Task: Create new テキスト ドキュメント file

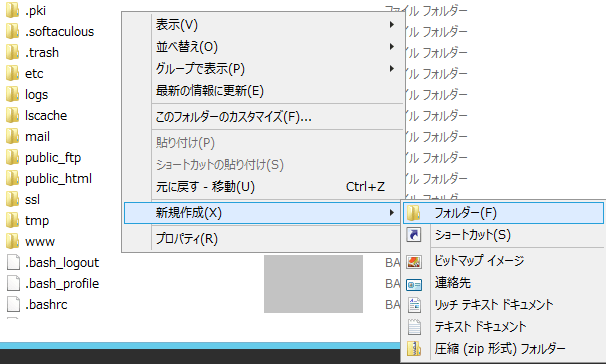Action: [503, 327]
